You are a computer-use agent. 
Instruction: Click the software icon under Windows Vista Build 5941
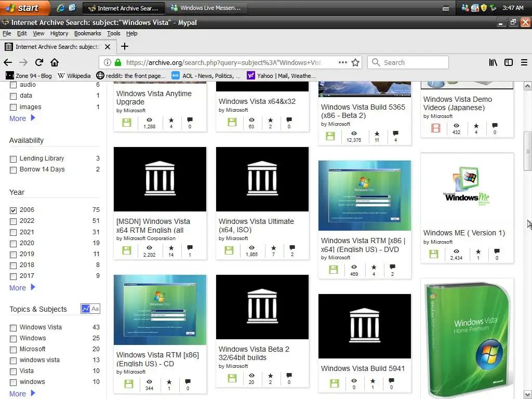[334, 383]
